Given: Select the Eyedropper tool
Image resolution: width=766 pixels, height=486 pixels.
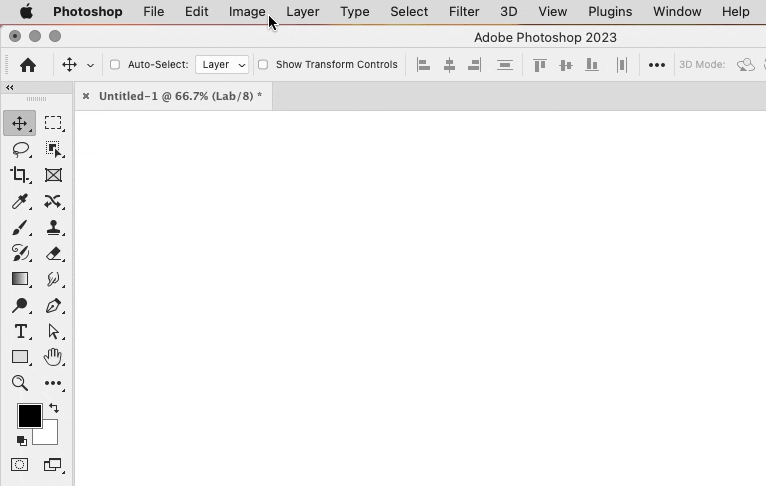Looking at the screenshot, I should click(x=20, y=201).
